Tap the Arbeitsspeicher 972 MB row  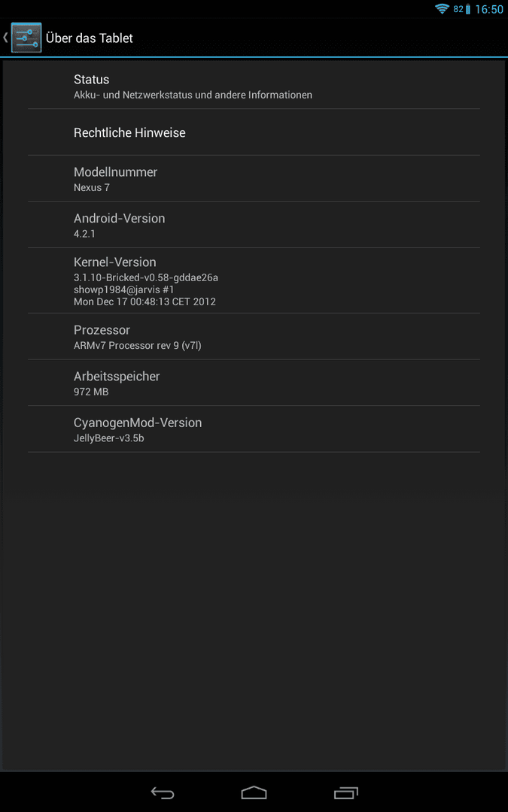coord(254,383)
